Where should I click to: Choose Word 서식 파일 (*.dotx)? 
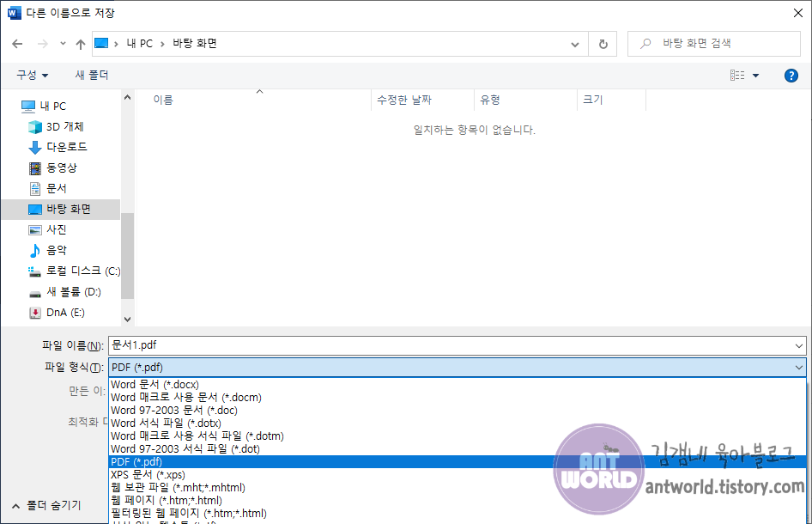point(458,423)
